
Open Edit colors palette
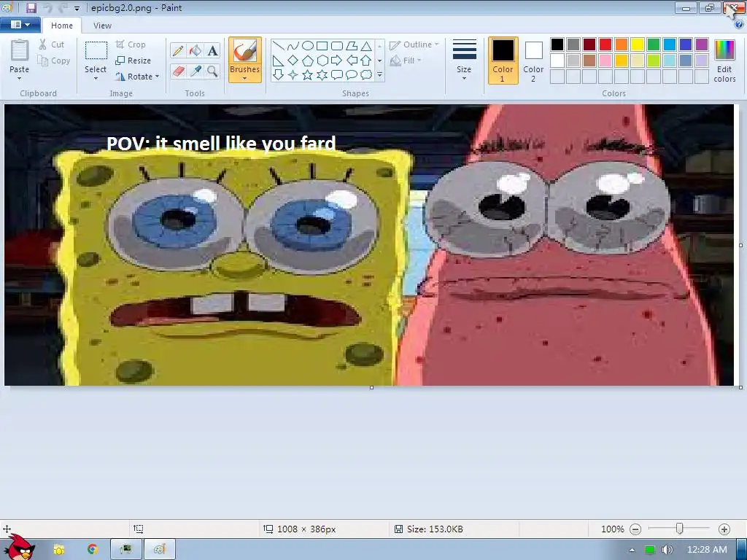coord(724,61)
